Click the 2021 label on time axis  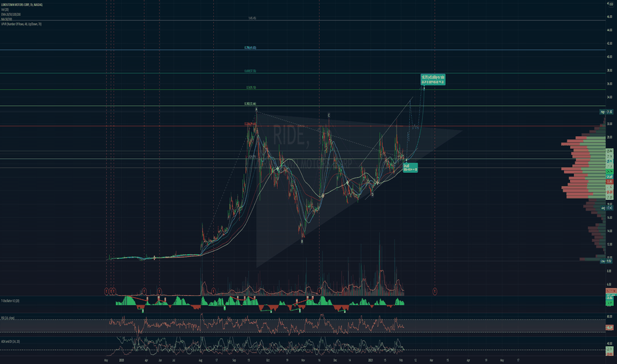tap(370, 360)
